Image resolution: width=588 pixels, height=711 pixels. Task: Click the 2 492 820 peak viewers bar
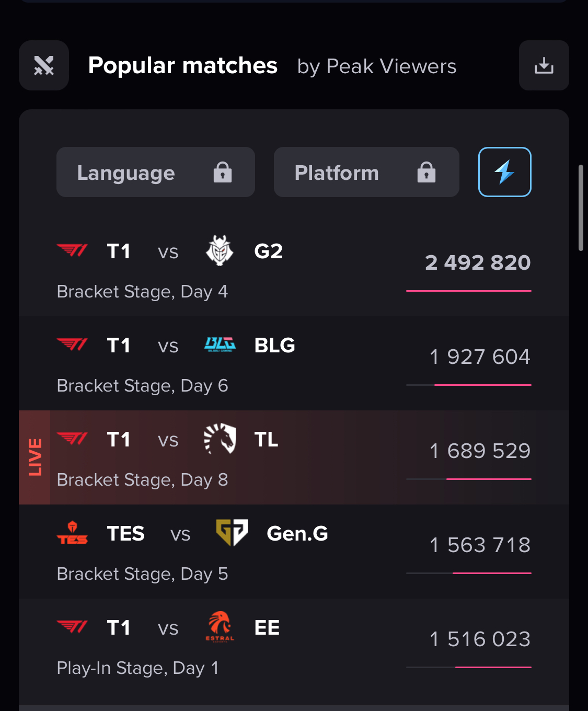click(x=468, y=291)
